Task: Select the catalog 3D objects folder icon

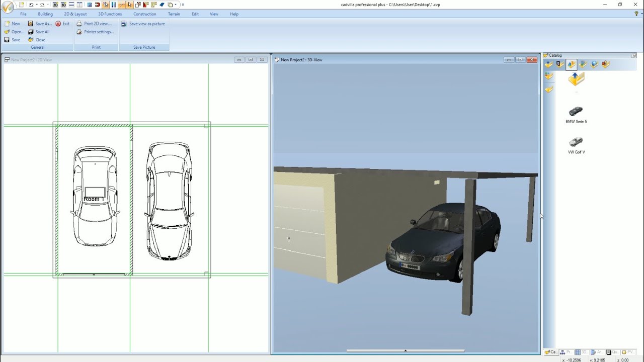Action: 571,64
